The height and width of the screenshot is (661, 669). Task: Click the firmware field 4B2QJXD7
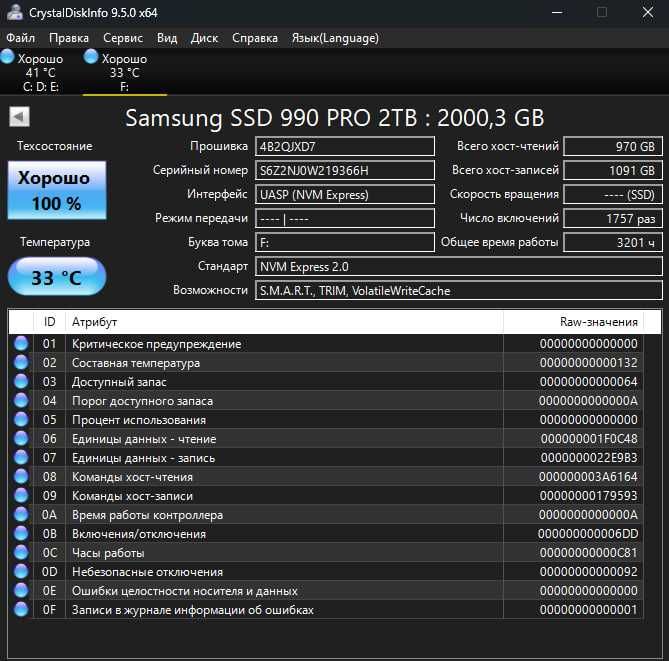coord(345,146)
